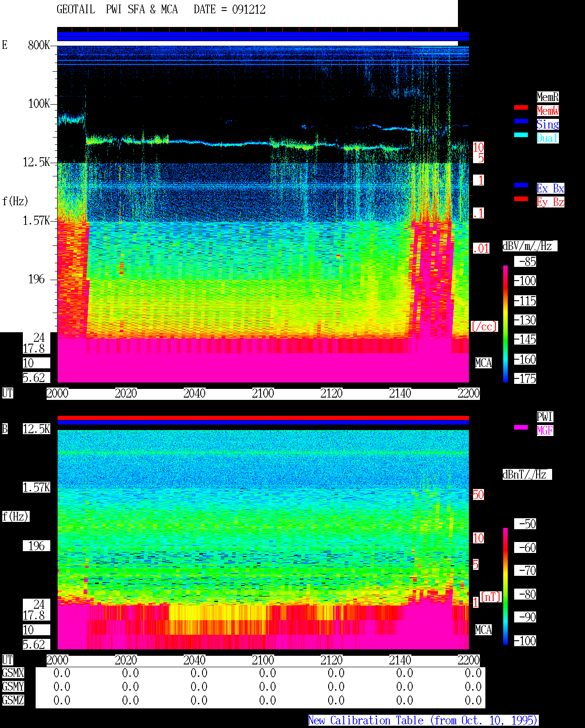Click the 'GSMZ' row label
The width and height of the screenshot is (585, 728).
pos(13,700)
